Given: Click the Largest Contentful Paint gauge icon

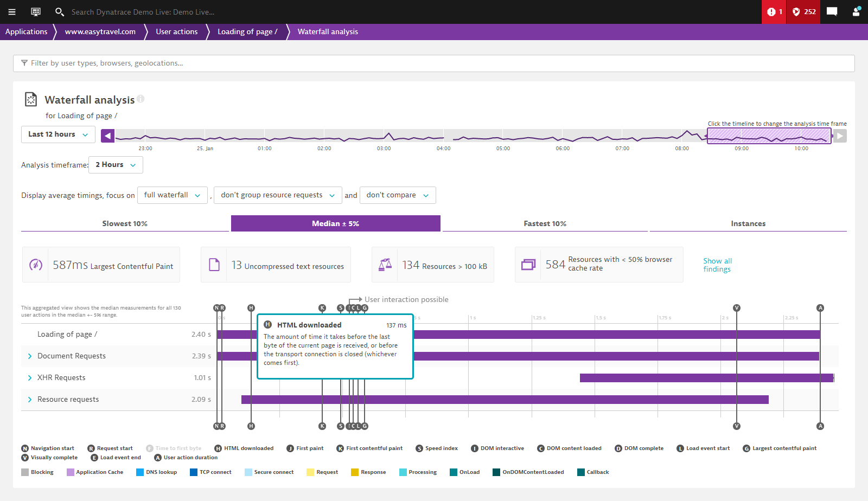Looking at the screenshot, I should [x=36, y=265].
